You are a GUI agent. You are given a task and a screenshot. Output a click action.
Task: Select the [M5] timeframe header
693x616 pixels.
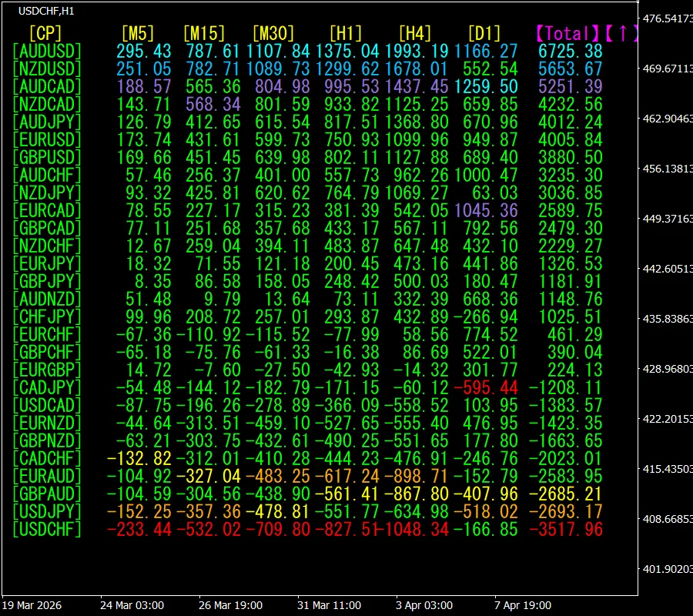pyautogui.click(x=138, y=33)
